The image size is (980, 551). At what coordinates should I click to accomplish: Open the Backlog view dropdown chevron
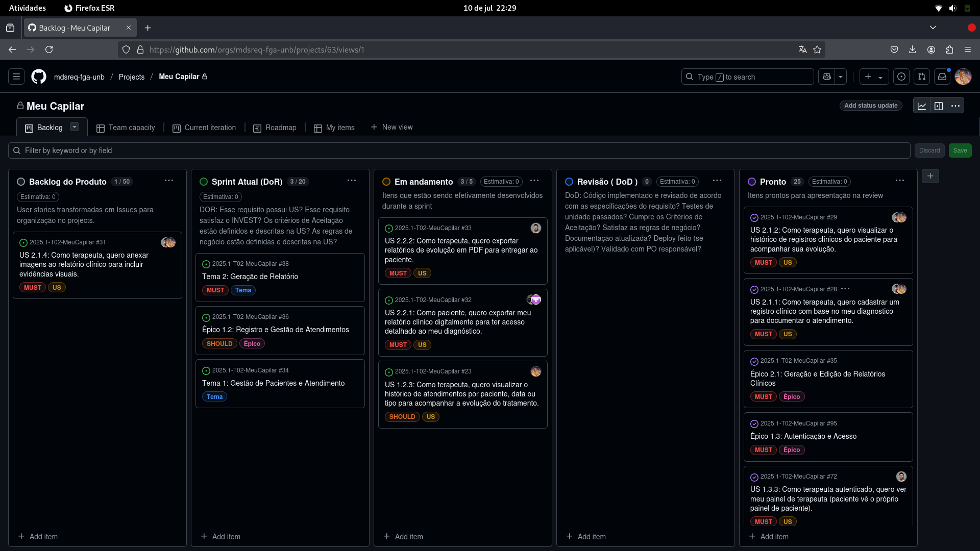(x=74, y=127)
